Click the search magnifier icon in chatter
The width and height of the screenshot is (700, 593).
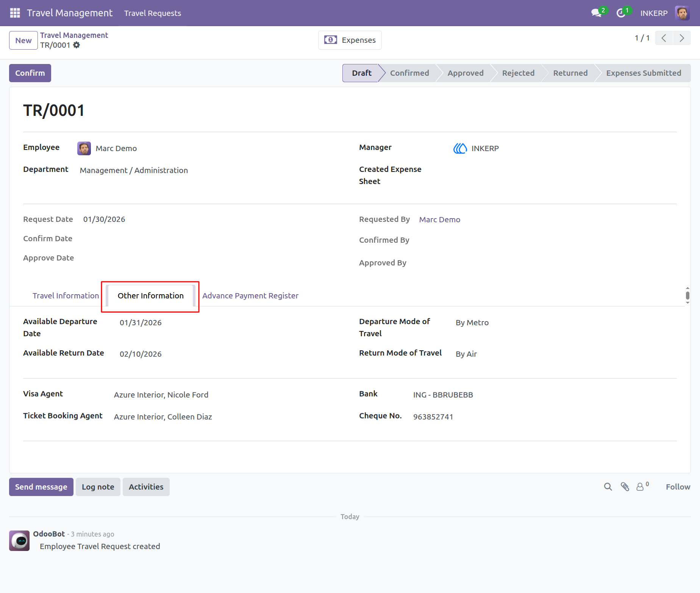(x=608, y=487)
